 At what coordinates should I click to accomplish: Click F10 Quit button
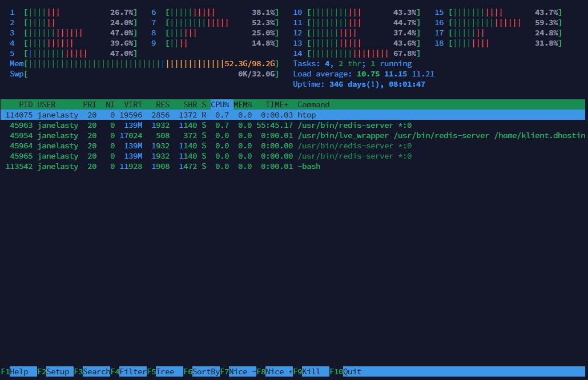346,371
